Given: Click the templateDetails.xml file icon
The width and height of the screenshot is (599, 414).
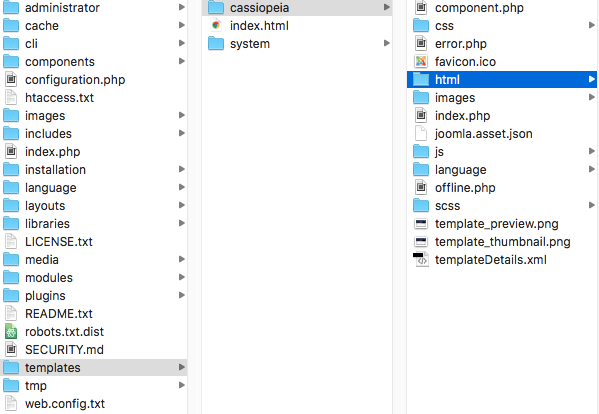Looking at the screenshot, I should coord(421,260).
